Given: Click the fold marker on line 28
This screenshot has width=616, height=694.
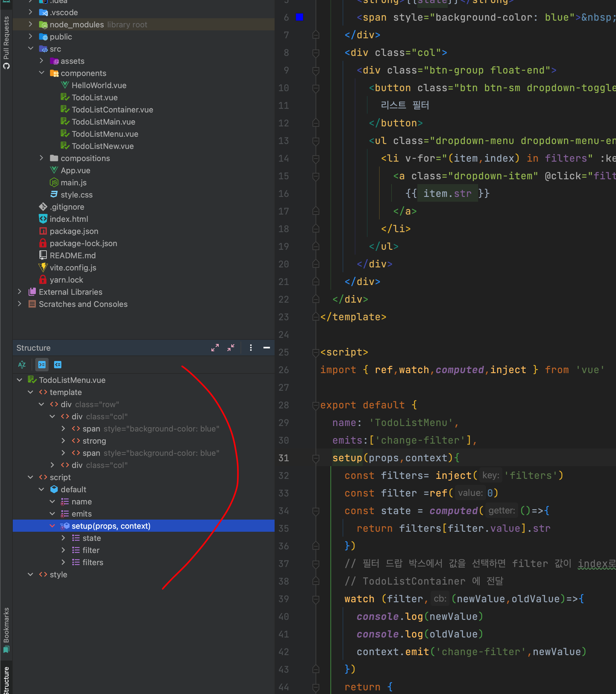Looking at the screenshot, I should pos(316,405).
